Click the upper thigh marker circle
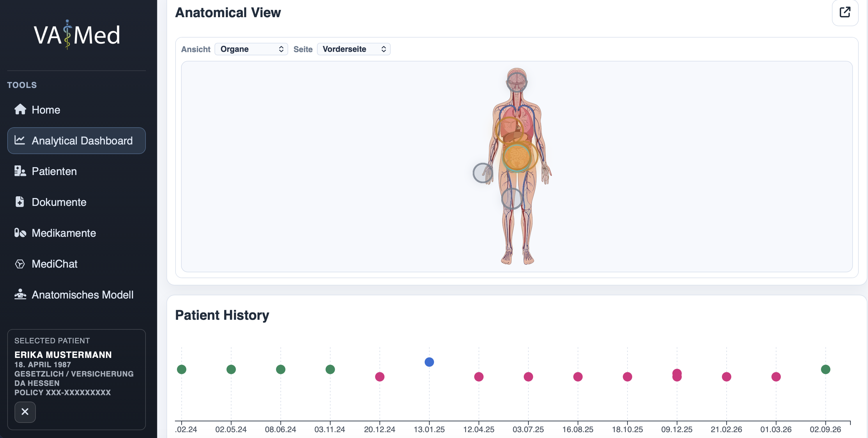Image resolution: width=868 pixels, height=438 pixels. pyautogui.click(x=512, y=199)
